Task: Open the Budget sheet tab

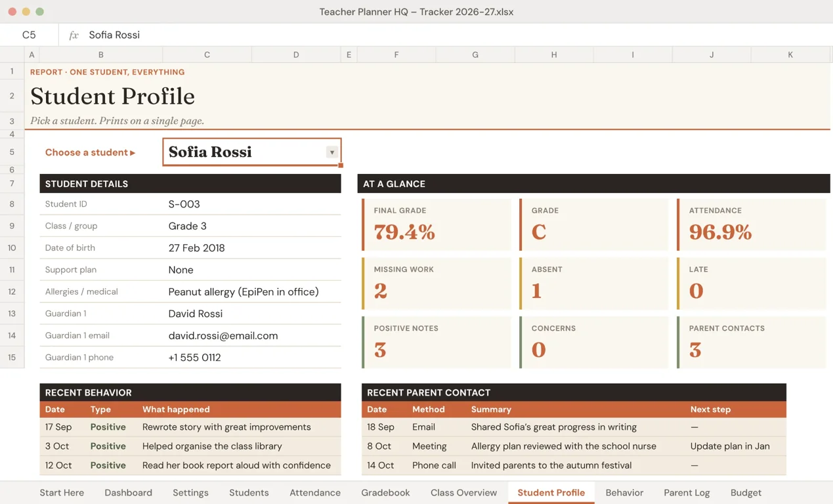Action: point(746,493)
